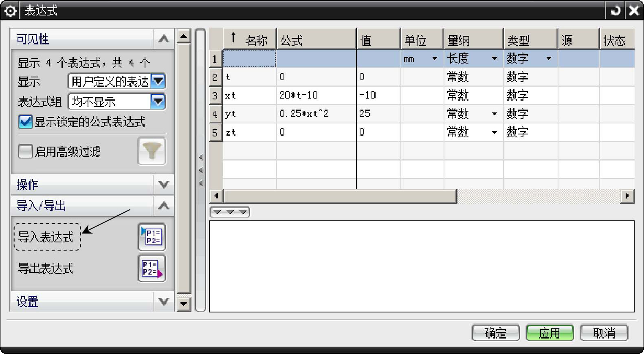
Task: Click the triple-arrow collapse bar below table
Action: [230, 212]
